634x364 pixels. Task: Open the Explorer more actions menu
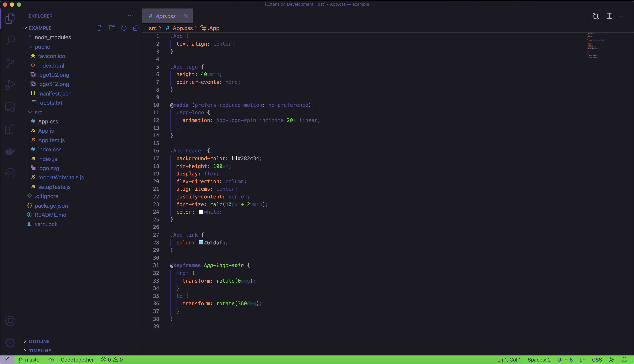click(131, 16)
